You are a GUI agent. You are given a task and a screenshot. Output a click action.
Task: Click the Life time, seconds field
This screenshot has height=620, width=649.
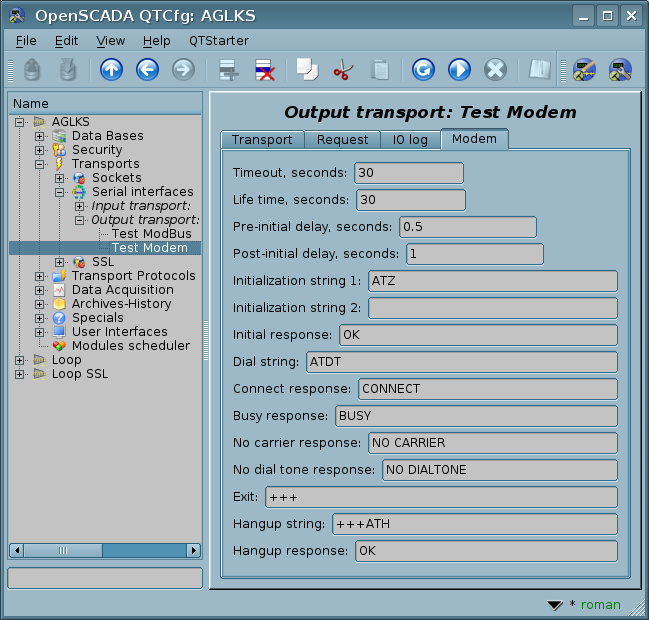tap(411, 200)
